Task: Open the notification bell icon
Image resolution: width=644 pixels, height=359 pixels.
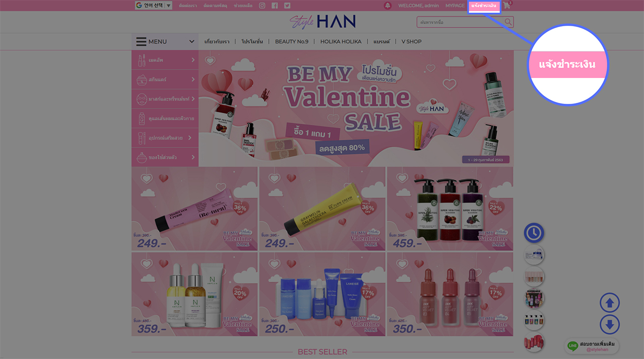Action: point(388,6)
